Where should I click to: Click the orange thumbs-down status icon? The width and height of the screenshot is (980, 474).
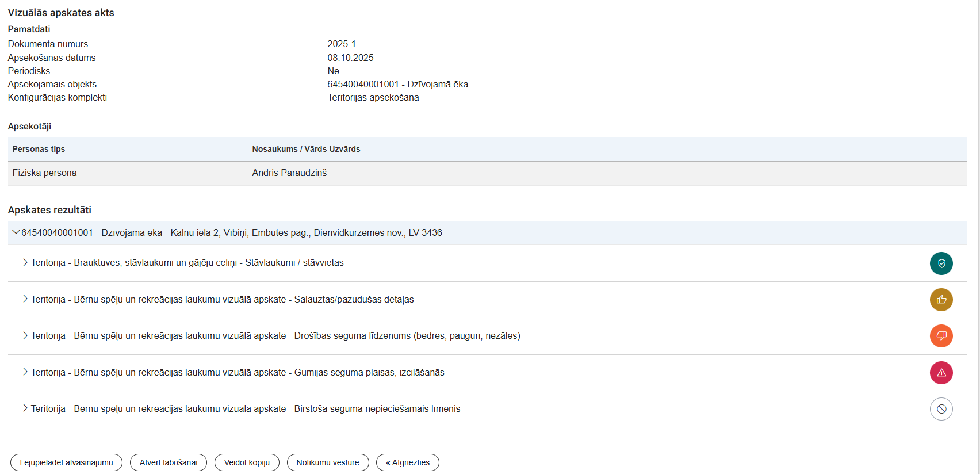(941, 336)
